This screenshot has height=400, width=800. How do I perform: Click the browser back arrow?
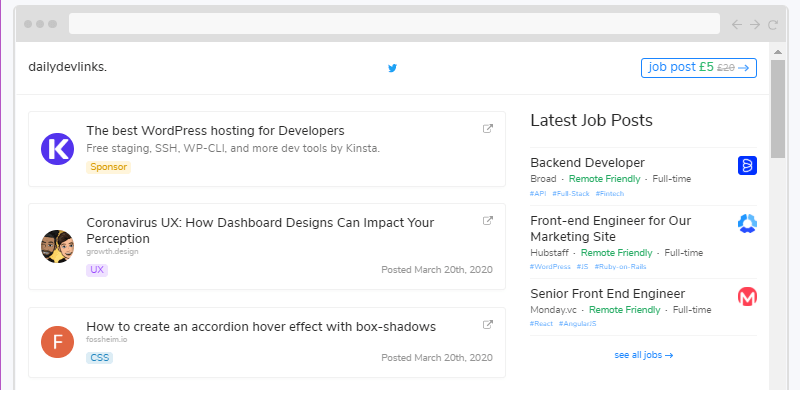point(737,24)
